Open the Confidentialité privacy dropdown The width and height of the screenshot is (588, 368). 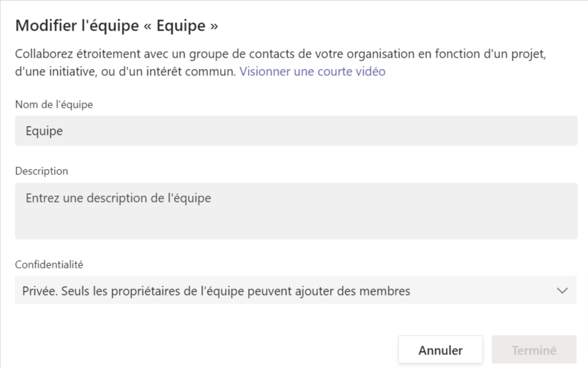tap(295, 290)
